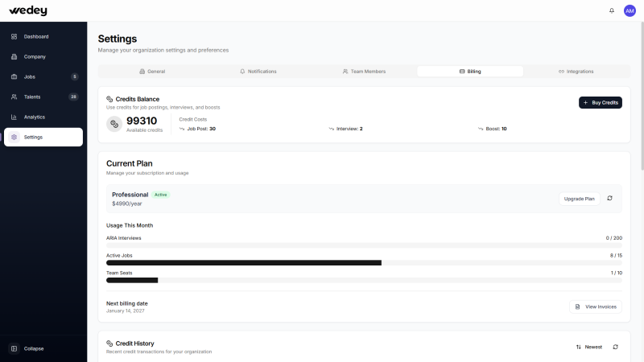The height and width of the screenshot is (362, 644).
Task: Click the notification bell icon
Action: 612,10
